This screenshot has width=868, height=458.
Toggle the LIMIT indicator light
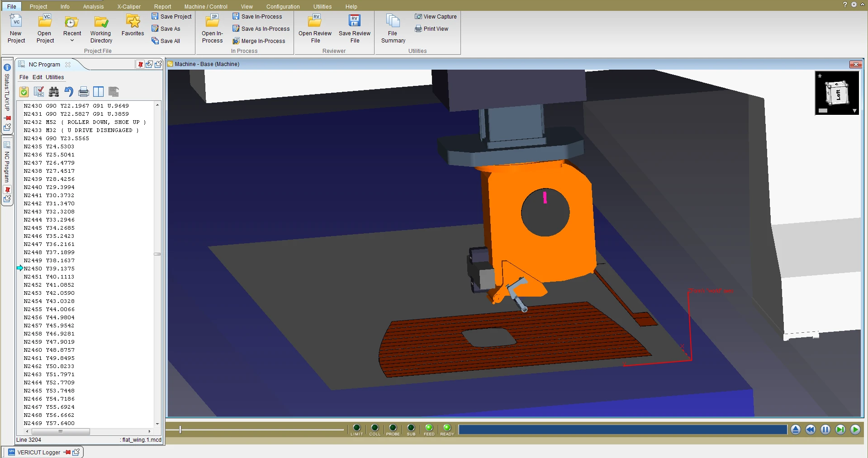pos(356,428)
